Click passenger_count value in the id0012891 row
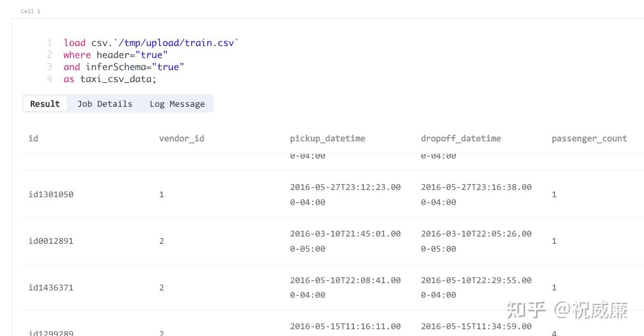This screenshot has height=336, width=644. pyautogui.click(x=554, y=241)
